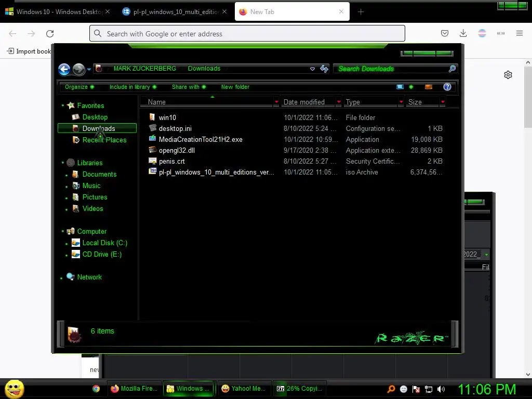The image size is (532, 399).
Task: Click the Chrome icon in taskbar
Action: [x=96, y=389]
